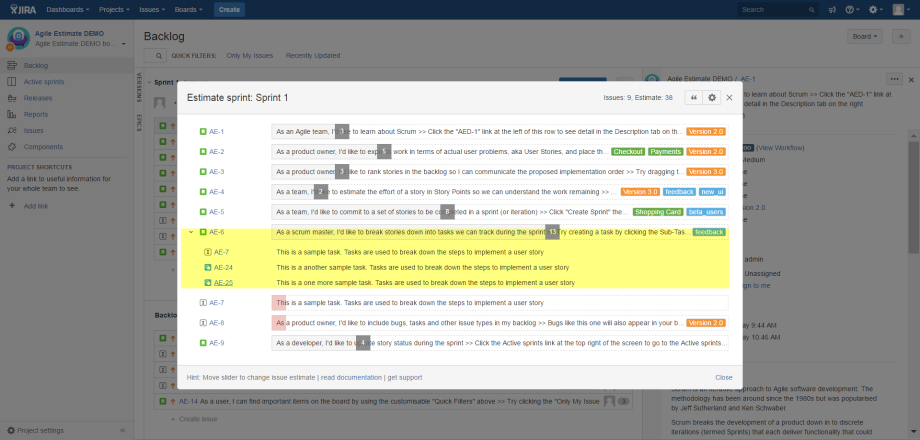Collapse the AE-6 story sub-tasks
Viewport: 920px width, 440px height.
[x=191, y=232]
